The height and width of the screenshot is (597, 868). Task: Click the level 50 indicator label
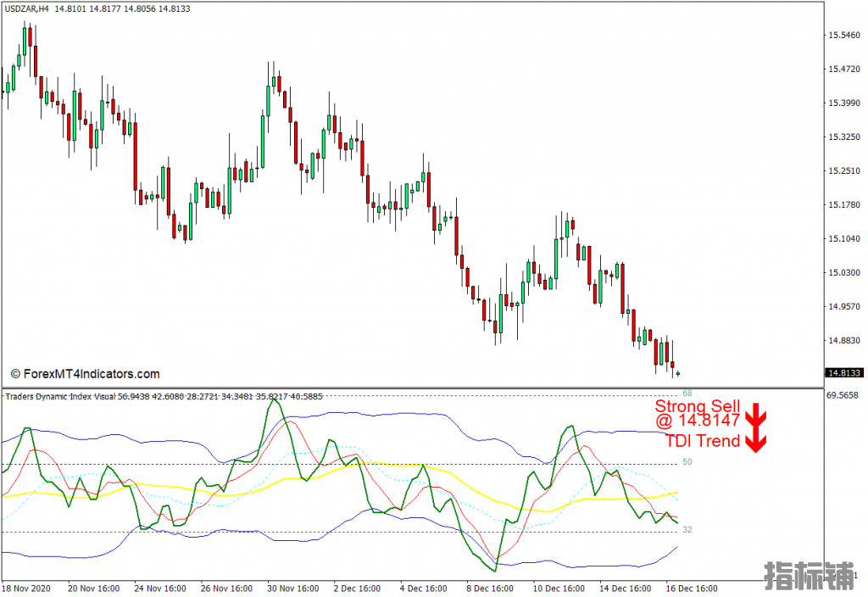(687, 462)
